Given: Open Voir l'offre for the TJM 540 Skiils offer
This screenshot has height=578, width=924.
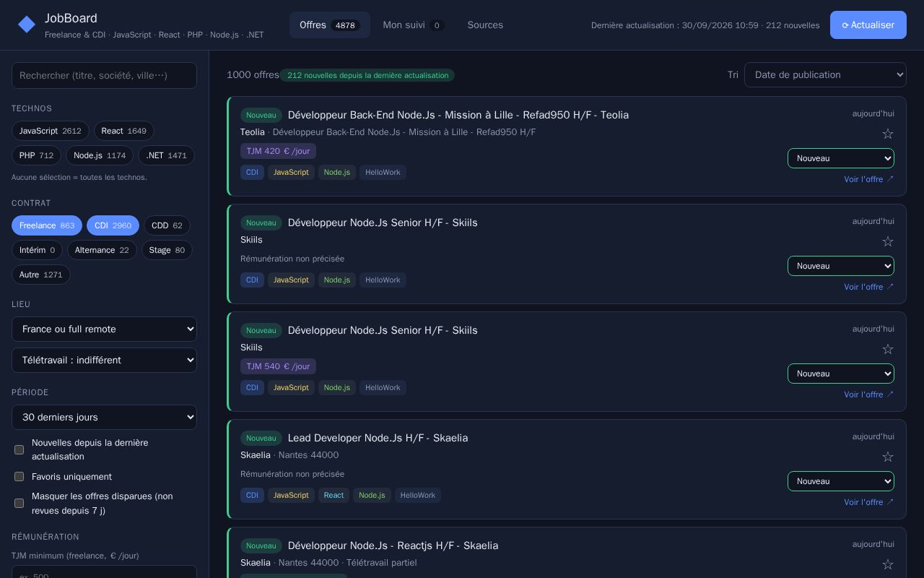Looking at the screenshot, I should coord(869,394).
